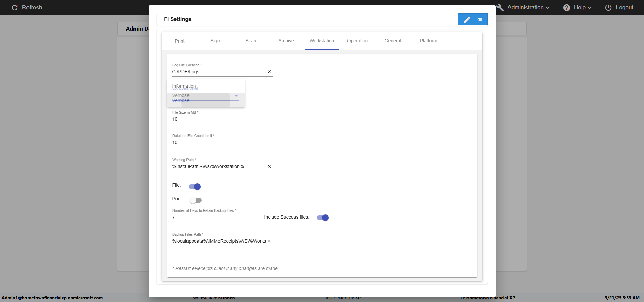This screenshot has height=302, width=644.
Task: Choose Information in the log level list
Action: tap(206, 86)
